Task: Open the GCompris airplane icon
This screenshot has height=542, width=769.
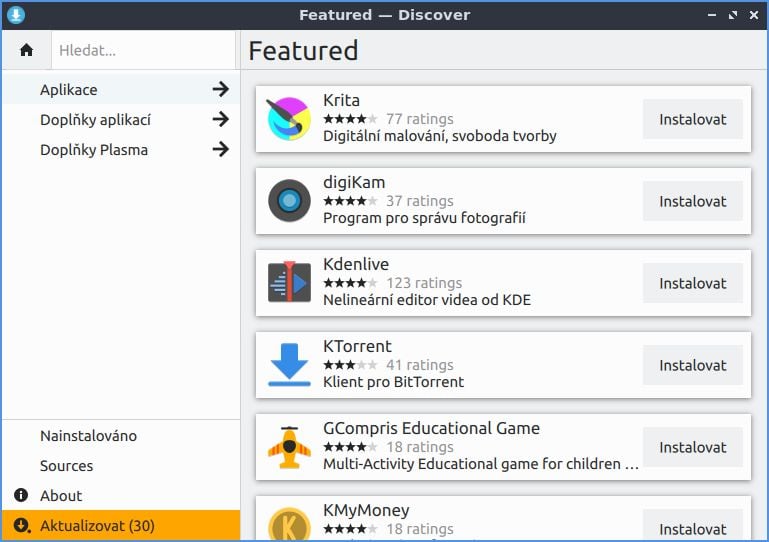Action: 289,447
